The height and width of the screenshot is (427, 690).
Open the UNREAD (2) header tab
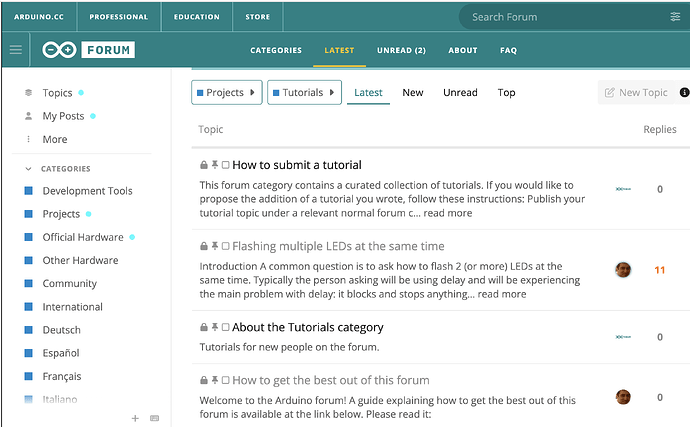[401, 50]
